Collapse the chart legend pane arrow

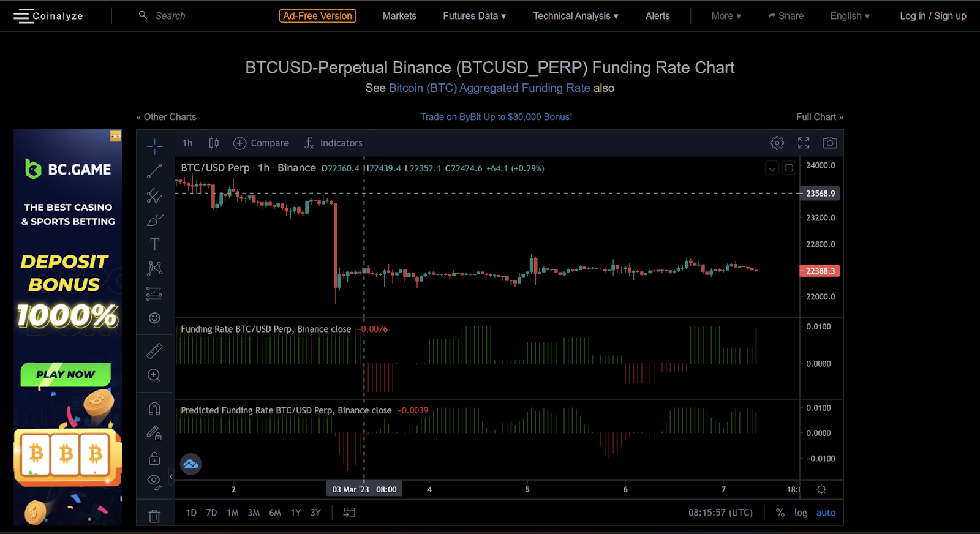click(x=772, y=168)
